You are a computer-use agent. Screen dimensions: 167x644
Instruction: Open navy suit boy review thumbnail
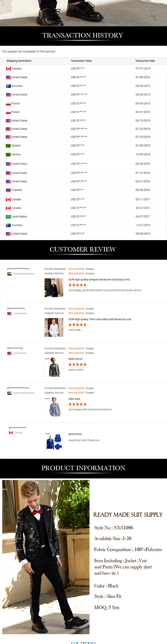coord(54,288)
